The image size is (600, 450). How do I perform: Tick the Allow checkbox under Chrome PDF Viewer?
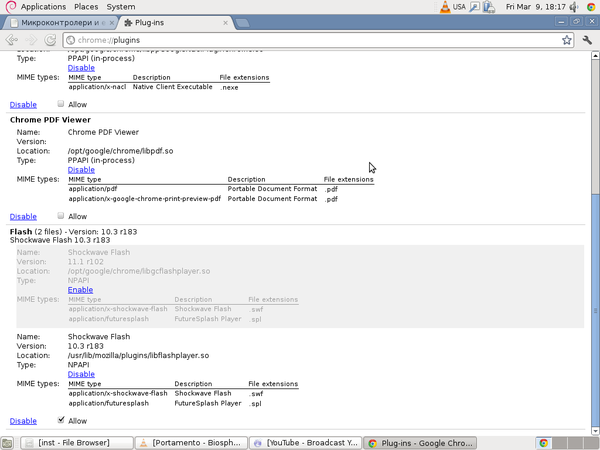coord(60,216)
